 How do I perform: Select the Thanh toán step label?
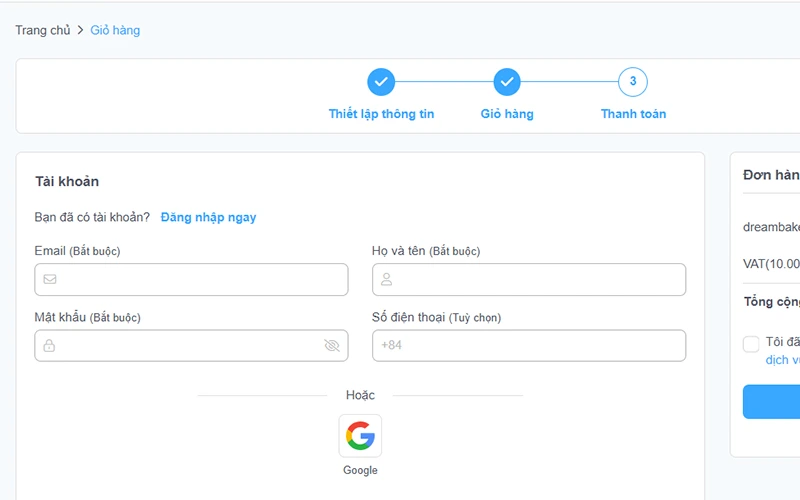coord(633,114)
